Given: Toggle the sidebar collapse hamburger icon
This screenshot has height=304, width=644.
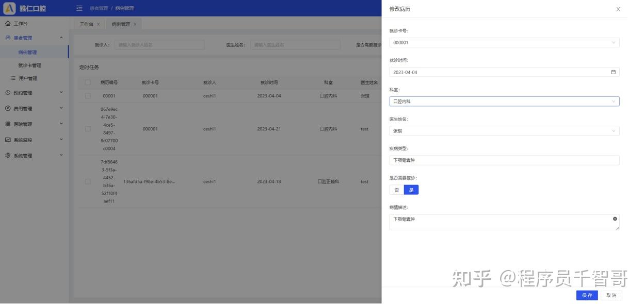Looking at the screenshot, I should click(x=79, y=8).
